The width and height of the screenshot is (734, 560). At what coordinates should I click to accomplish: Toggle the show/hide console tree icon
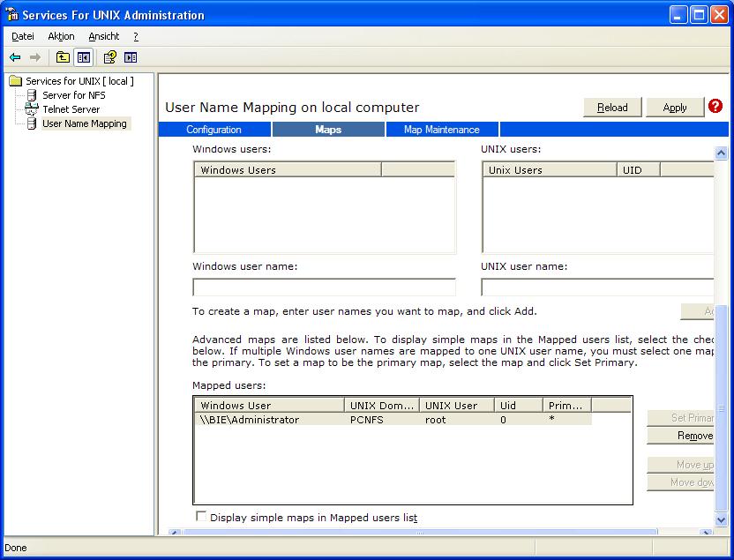[84, 57]
